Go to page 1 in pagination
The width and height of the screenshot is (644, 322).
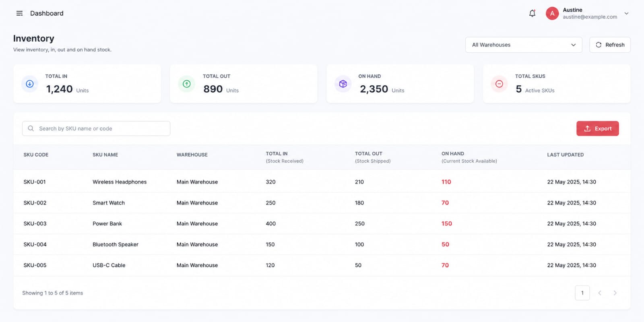tap(582, 293)
